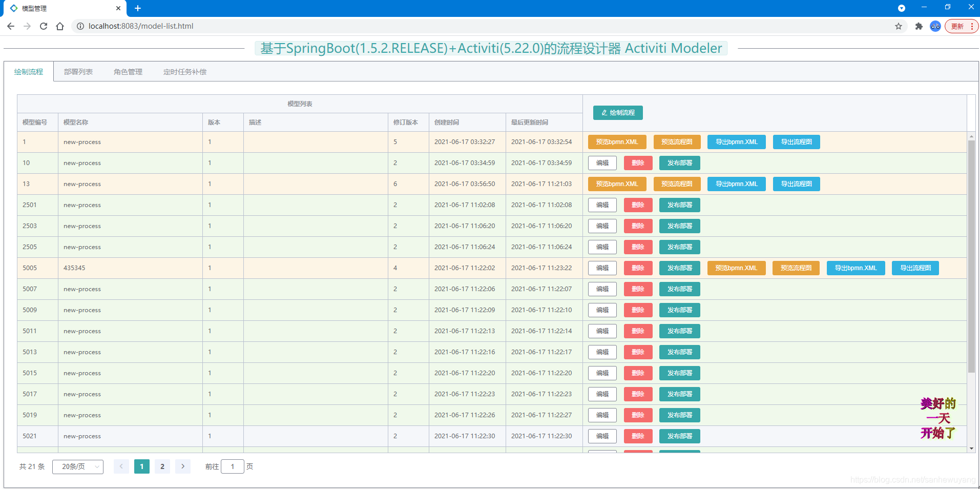980x489 pixels.
Task: Preview bpmn XML for model 5005
Action: coord(736,268)
